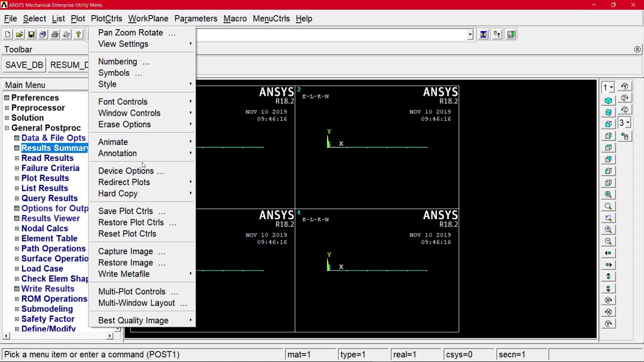
Task: Open the File menu
Action: [11, 19]
